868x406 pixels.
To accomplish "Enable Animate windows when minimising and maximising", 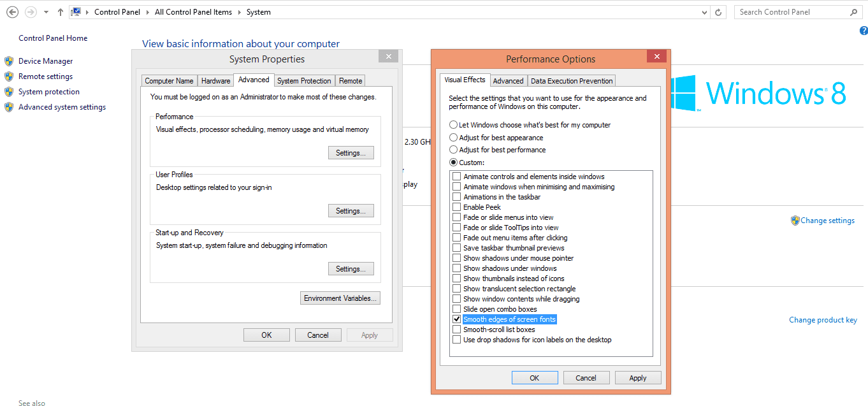I will coord(456,187).
